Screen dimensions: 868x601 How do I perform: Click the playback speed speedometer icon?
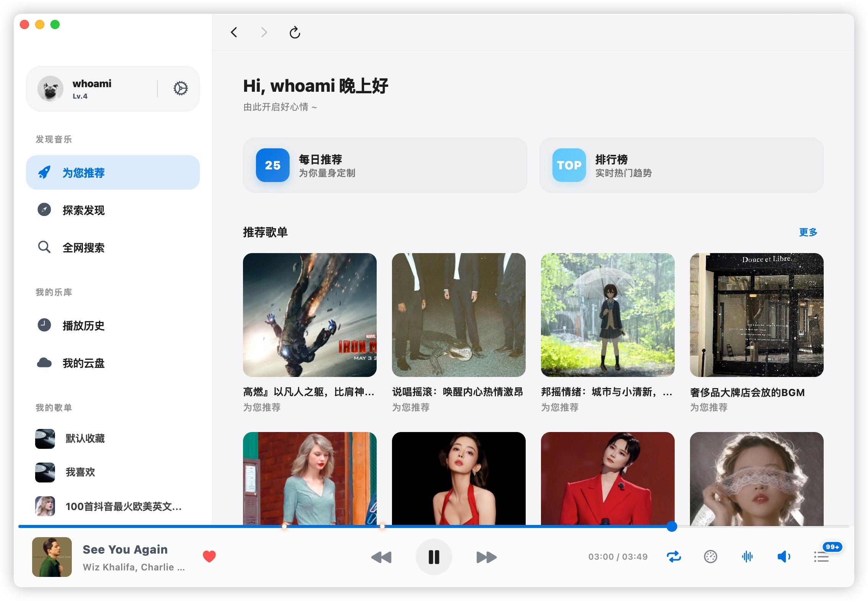(710, 557)
